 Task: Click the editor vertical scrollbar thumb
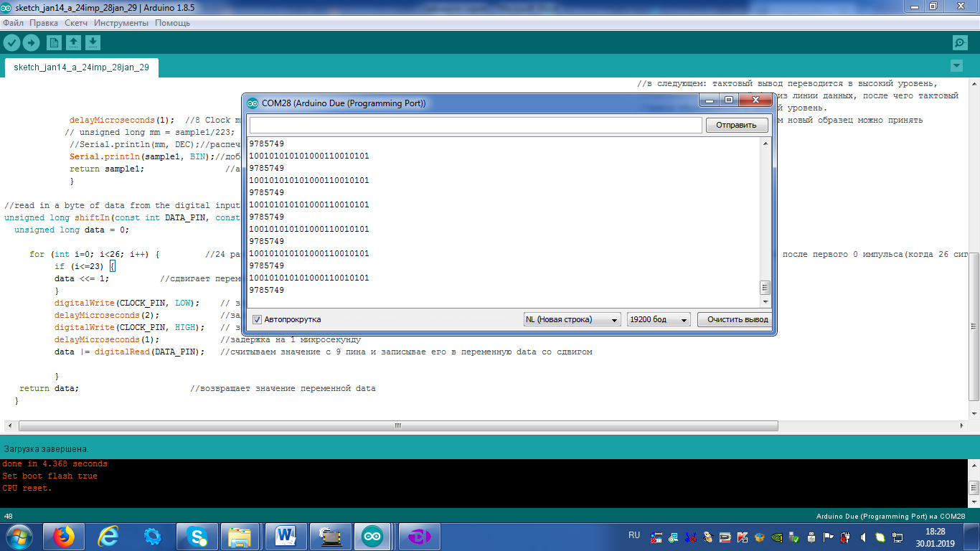974,328
